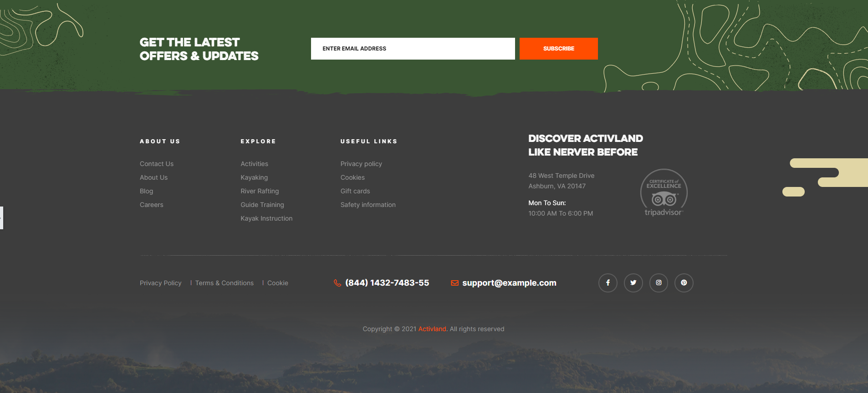
Task: Open the Contact Us link
Action: point(157,164)
